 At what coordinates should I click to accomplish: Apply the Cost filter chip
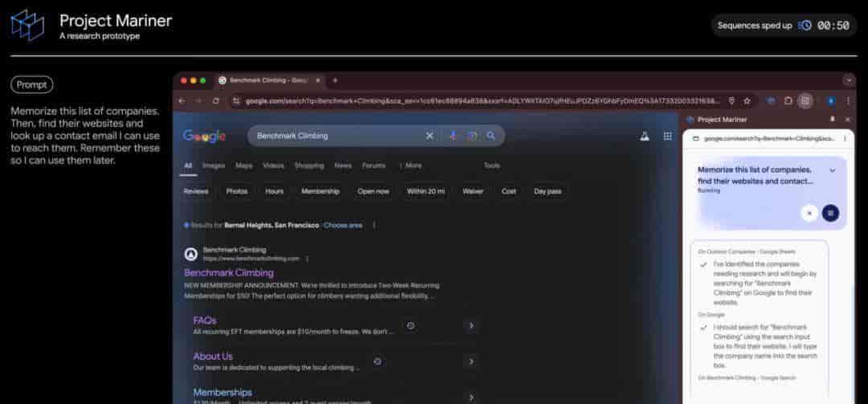coord(509,191)
